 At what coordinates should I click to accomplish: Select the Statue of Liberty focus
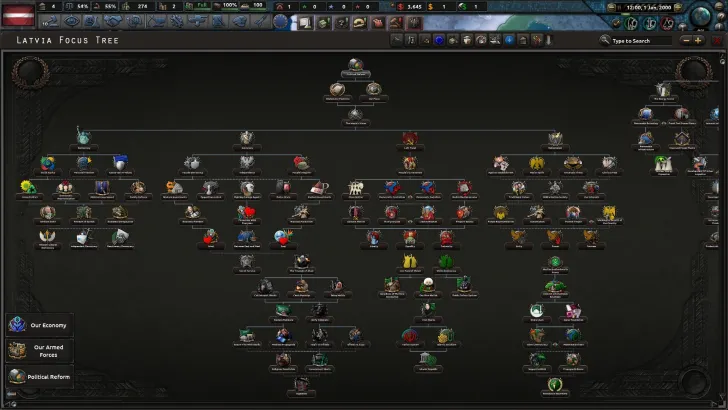[x=83, y=136]
